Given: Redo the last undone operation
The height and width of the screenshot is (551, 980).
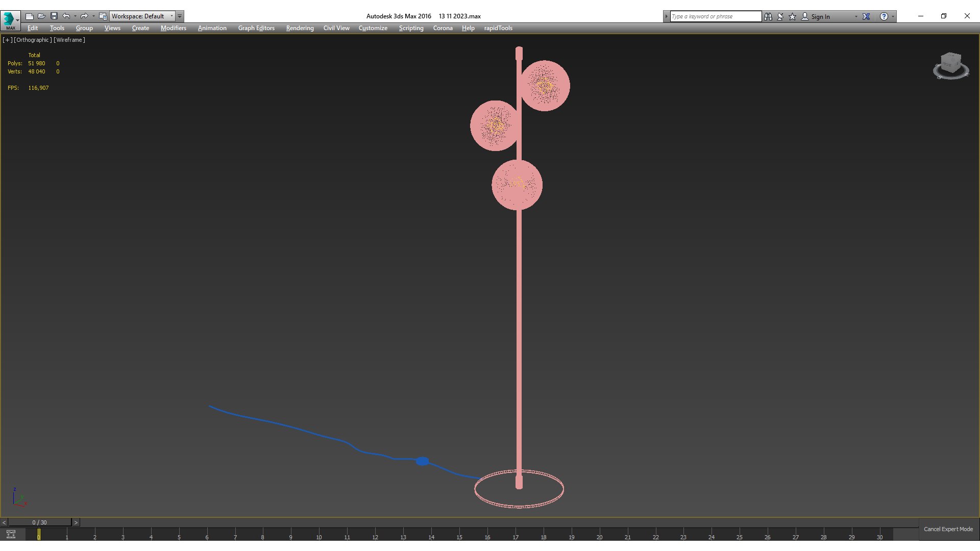Looking at the screenshot, I should (x=84, y=16).
